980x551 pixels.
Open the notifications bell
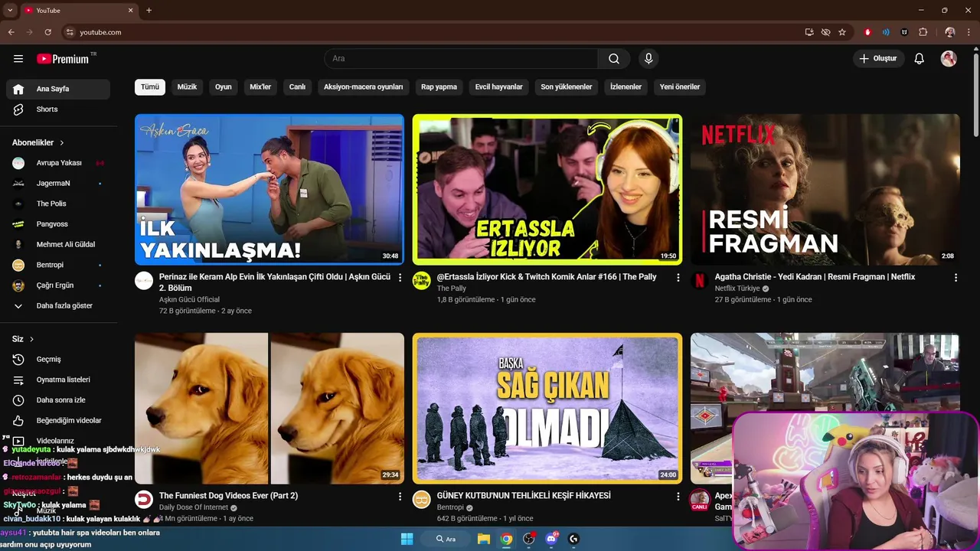(x=920, y=59)
